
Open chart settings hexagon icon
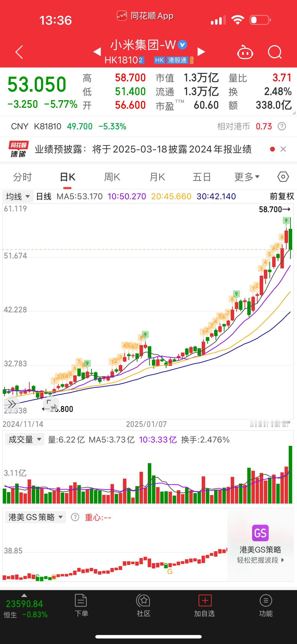(x=283, y=177)
